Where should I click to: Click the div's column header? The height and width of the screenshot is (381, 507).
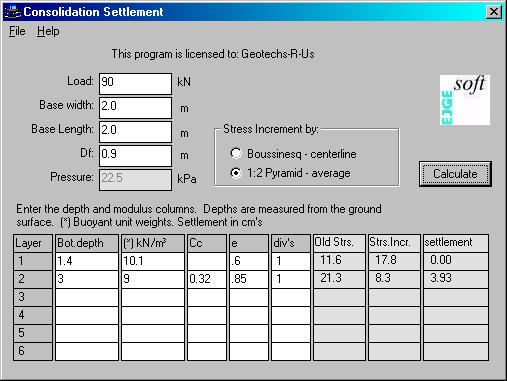tap(291, 243)
